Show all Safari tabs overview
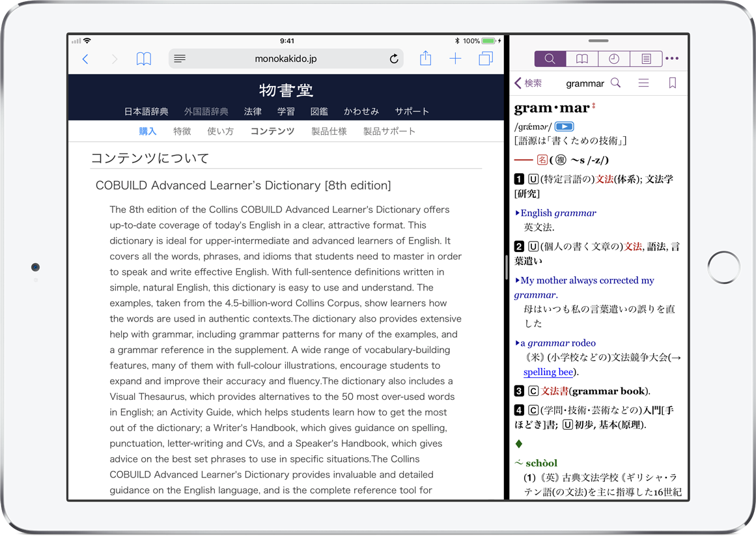This screenshot has height=536, width=756. [486, 59]
